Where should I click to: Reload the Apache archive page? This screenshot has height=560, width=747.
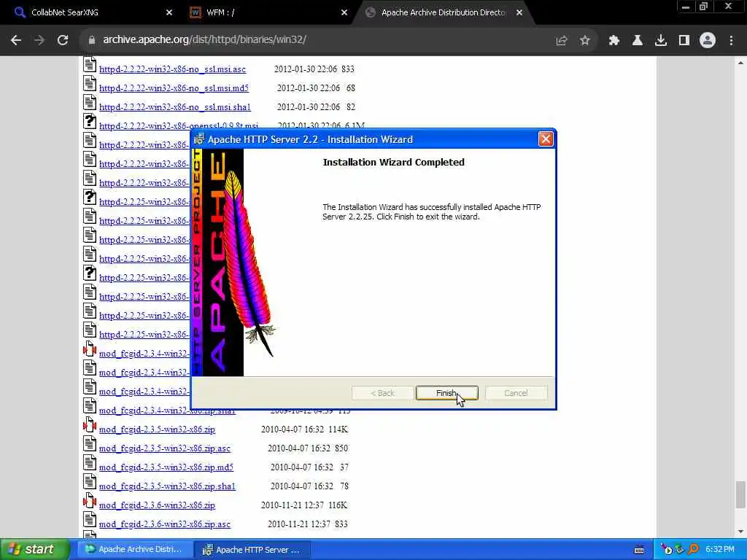pyautogui.click(x=63, y=40)
